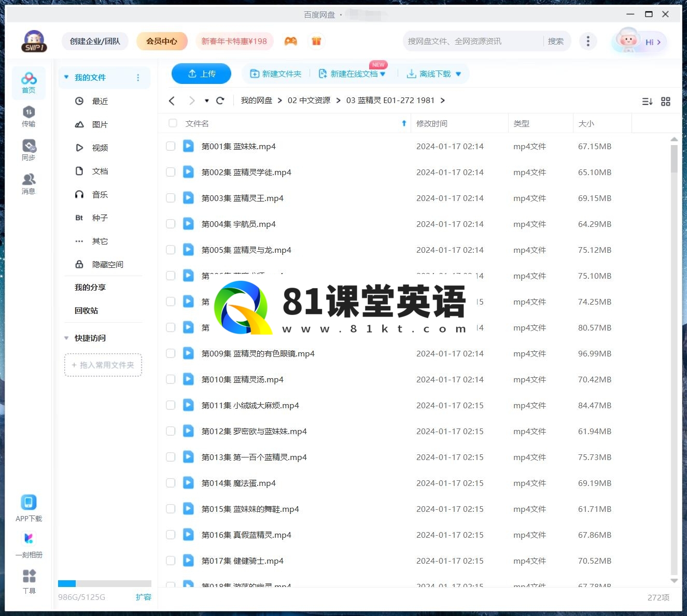
Task: Toggle the select-all checkbox in header
Action: click(x=173, y=123)
